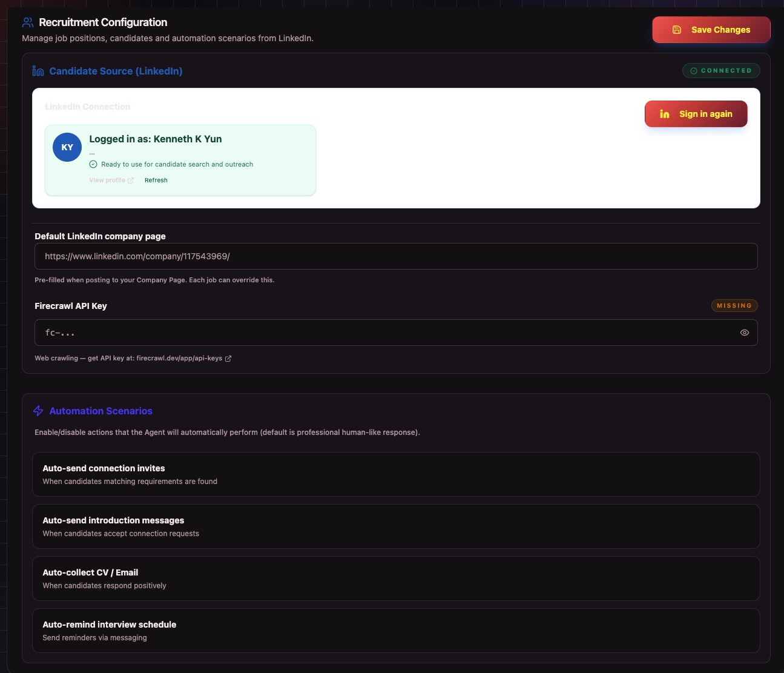Click the Recruitment Configuration people icon
This screenshot has height=673, width=784.
[x=27, y=22]
